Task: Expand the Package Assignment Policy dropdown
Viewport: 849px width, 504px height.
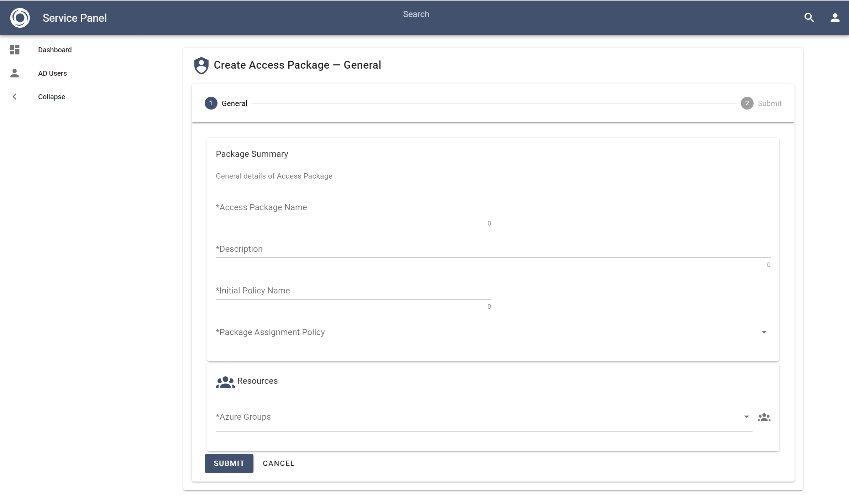Action: (x=764, y=332)
